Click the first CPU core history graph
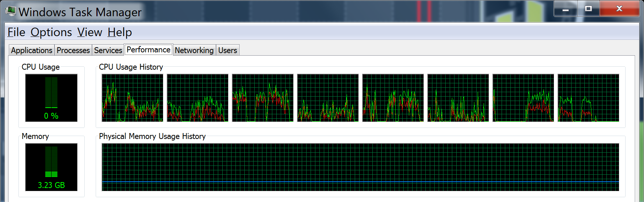This screenshot has height=202, width=644. 132,98
